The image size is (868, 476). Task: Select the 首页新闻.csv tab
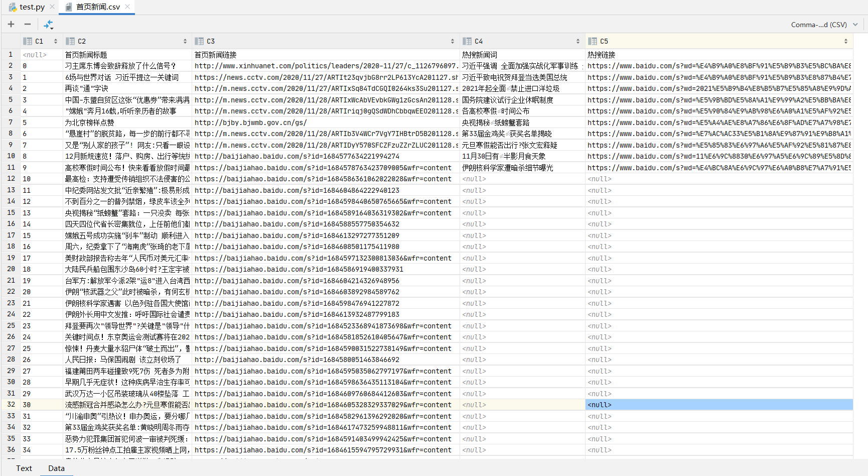[x=98, y=7]
